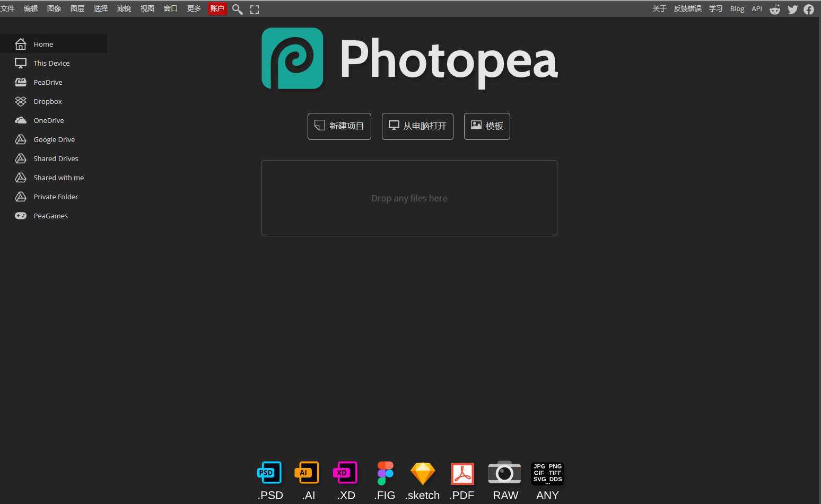Click the Twitter icon in the top bar
The width and height of the screenshot is (821, 504).
pos(792,9)
